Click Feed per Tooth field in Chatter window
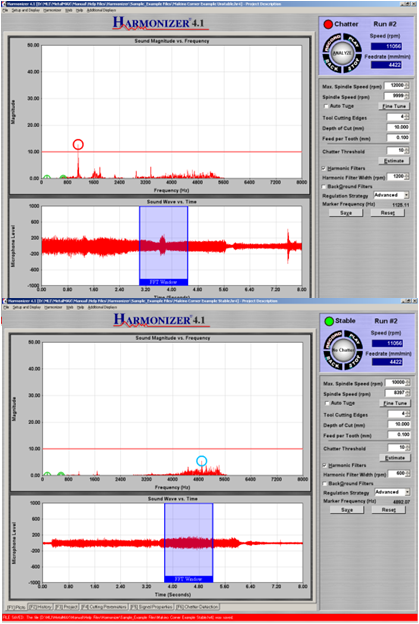Screen dimensions: 419x624 click(398, 138)
